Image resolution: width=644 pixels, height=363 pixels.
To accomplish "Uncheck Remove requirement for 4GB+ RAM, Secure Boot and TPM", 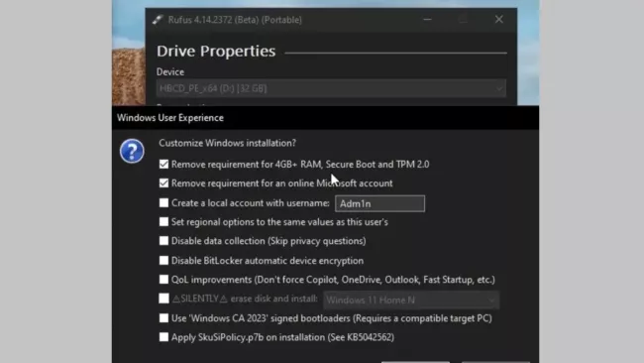I will (163, 164).
